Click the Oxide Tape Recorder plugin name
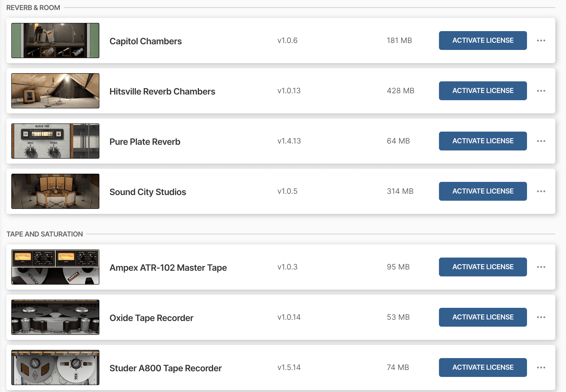Image resolution: width=566 pixels, height=392 pixels. coord(151,318)
